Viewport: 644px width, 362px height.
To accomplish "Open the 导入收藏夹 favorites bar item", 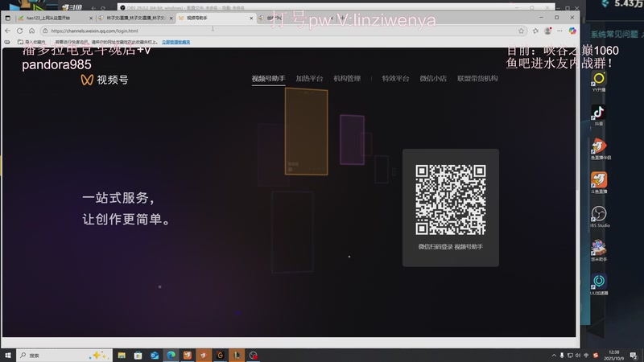I will pos(31,42).
